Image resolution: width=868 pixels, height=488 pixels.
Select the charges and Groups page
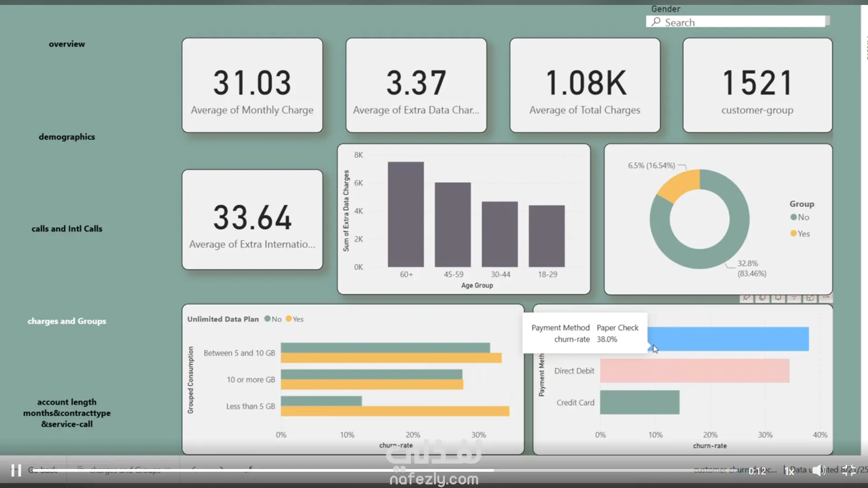click(67, 321)
